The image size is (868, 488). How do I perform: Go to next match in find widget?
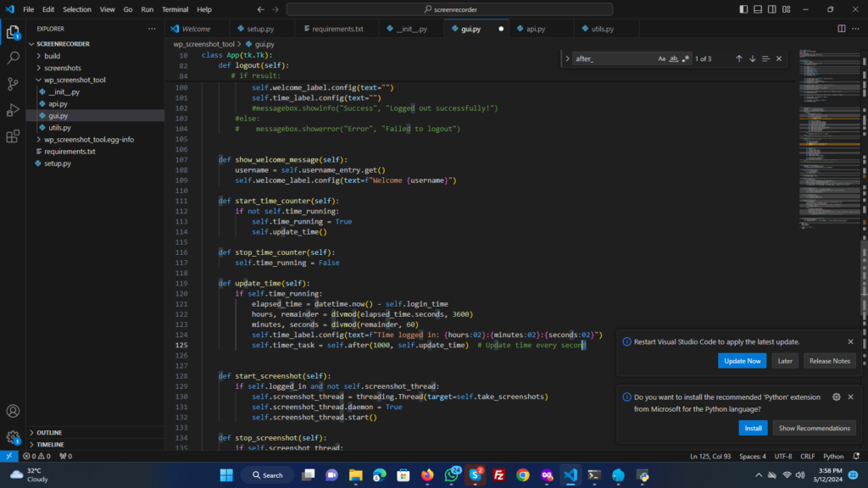point(752,58)
